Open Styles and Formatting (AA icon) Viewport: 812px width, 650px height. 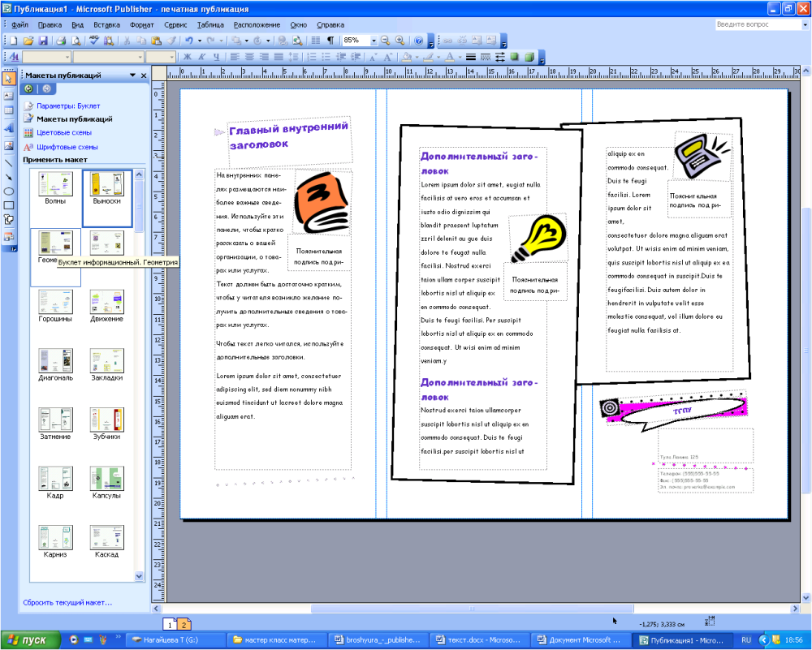(14, 57)
